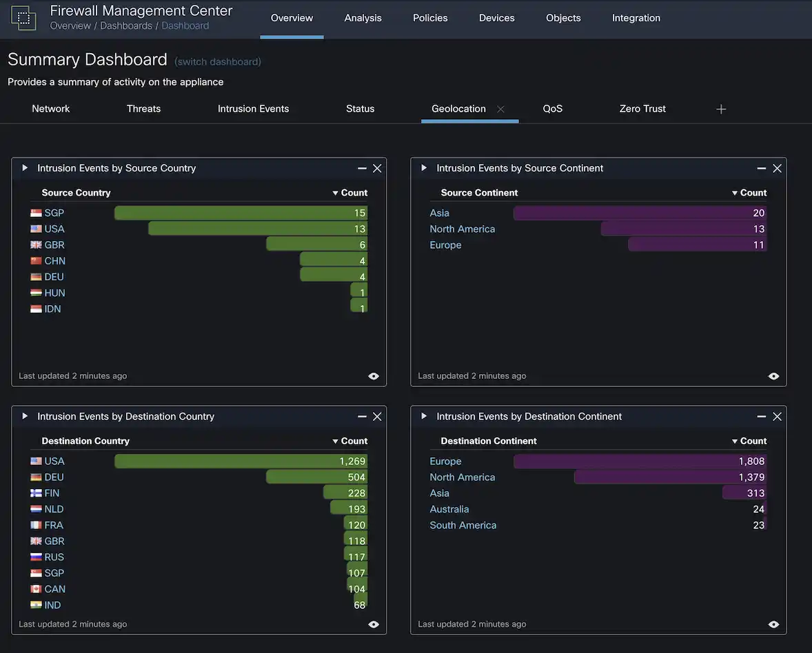Image resolution: width=812 pixels, height=653 pixels.
Task: Click the preview eye icon on Source Continent widget
Action: click(773, 376)
